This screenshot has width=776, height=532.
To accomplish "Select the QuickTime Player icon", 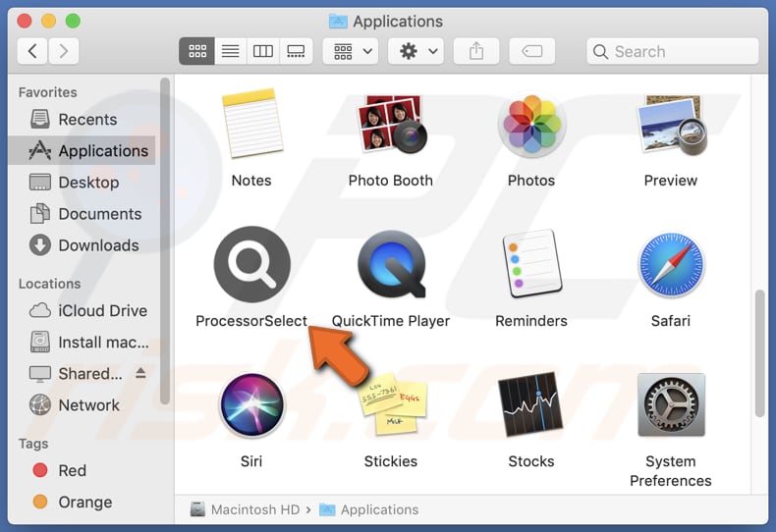I will point(391,264).
